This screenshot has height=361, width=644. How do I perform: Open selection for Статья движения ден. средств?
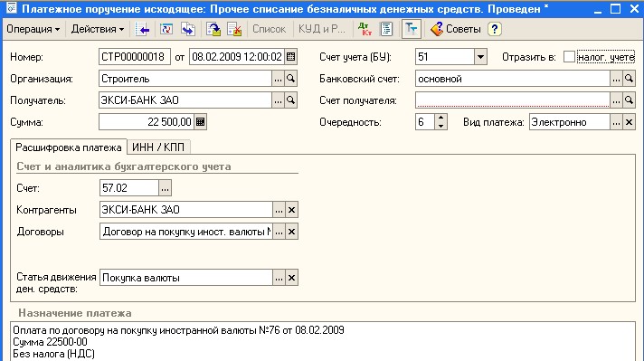pos(279,278)
